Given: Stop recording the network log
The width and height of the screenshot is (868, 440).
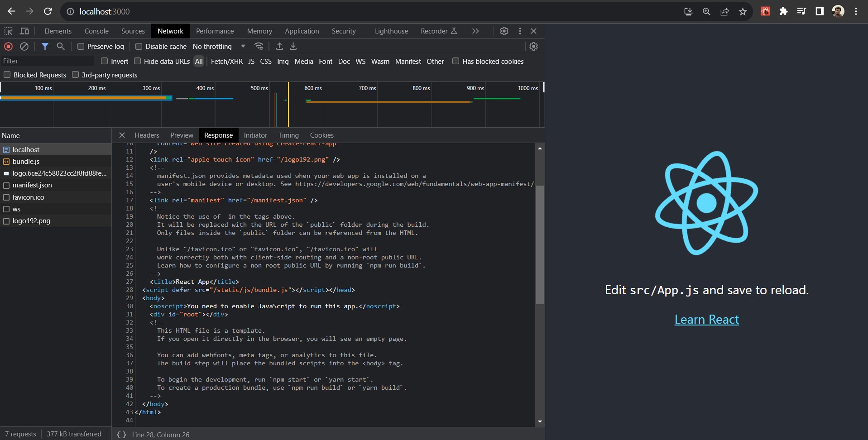Looking at the screenshot, I should click(8, 46).
